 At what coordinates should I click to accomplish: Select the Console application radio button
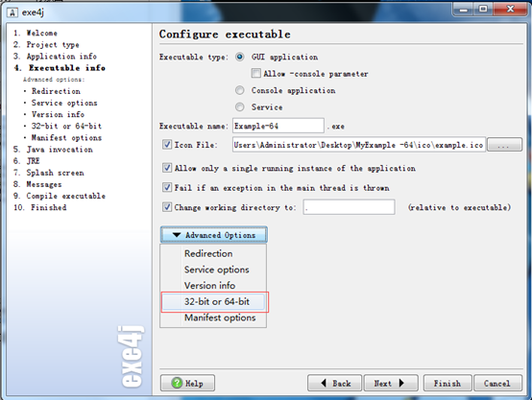coord(239,90)
